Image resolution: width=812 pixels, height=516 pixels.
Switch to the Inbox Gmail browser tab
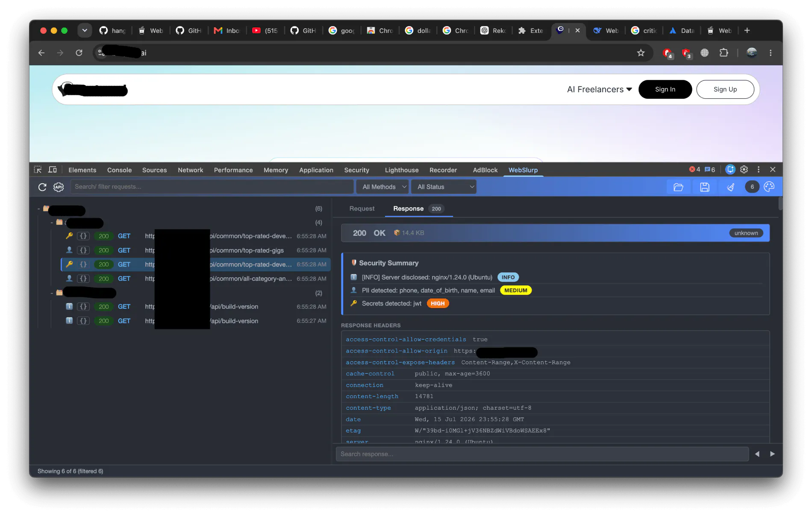tap(227, 30)
